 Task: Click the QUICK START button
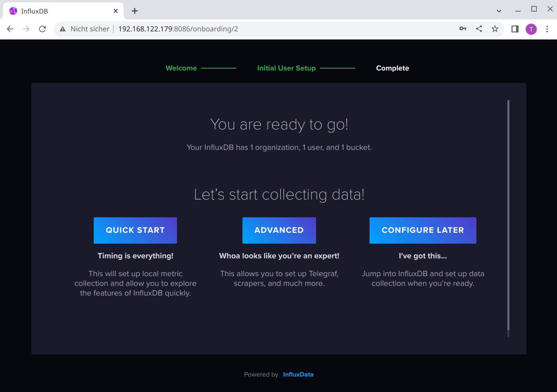coord(135,230)
